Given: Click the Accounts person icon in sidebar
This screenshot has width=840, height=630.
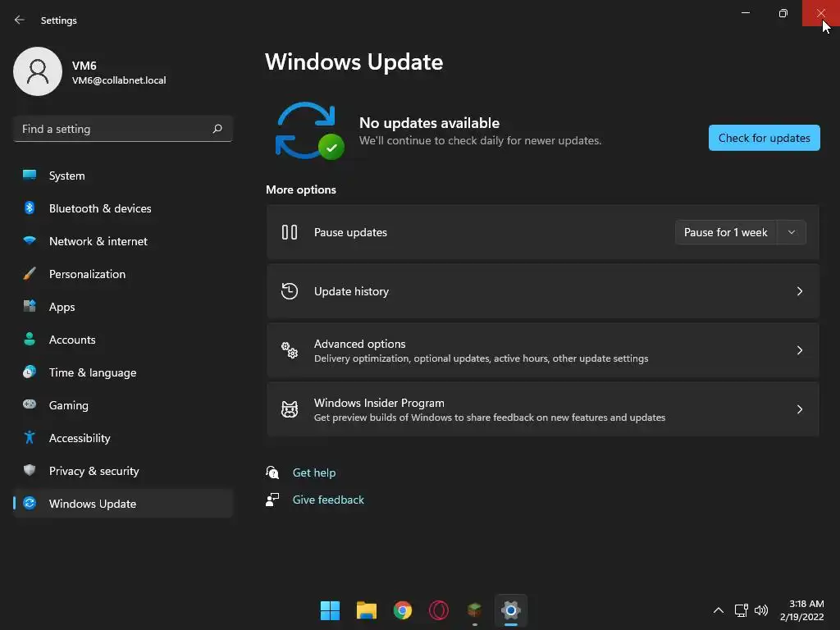Looking at the screenshot, I should [x=30, y=339].
